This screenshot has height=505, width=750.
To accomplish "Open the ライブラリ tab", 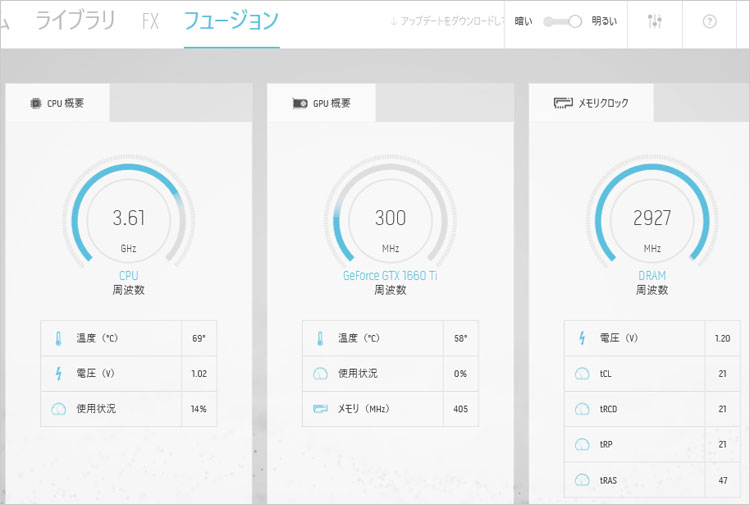I will point(75,21).
